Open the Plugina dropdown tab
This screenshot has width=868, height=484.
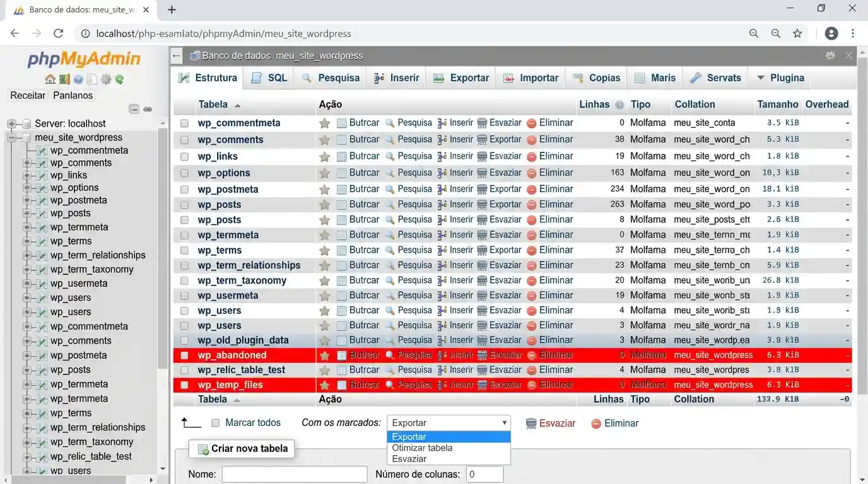pyautogui.click(x=780, y=78)
